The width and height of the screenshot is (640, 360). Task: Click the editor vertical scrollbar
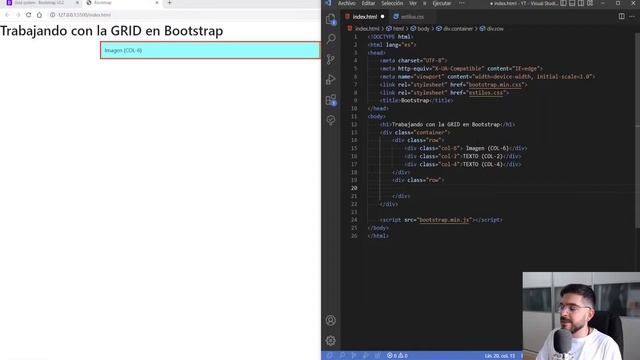pos(638,131)
